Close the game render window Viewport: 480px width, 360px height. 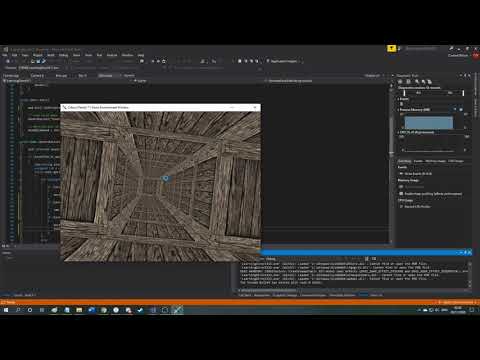pos(255,107)
